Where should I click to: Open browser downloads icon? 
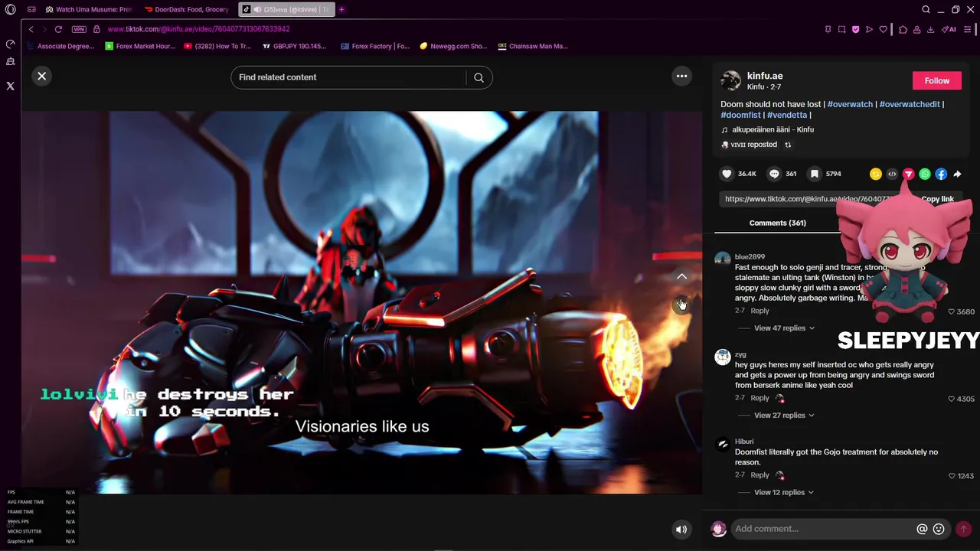coord(930,29)
